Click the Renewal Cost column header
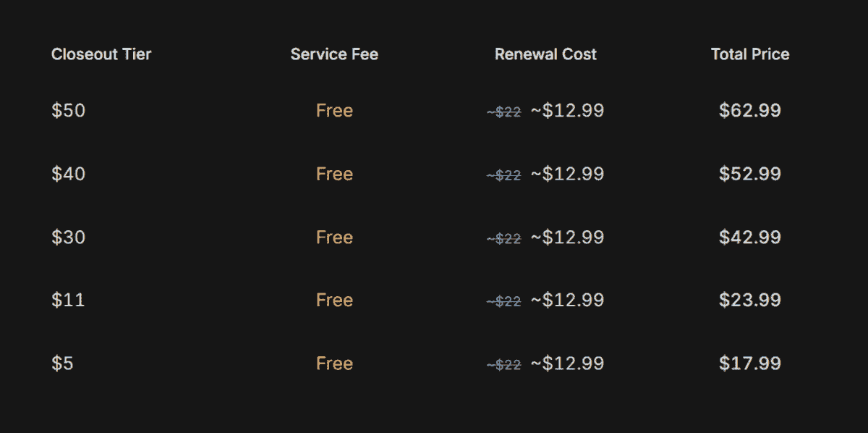Viewport: 868px width, 433px height. 545,54
